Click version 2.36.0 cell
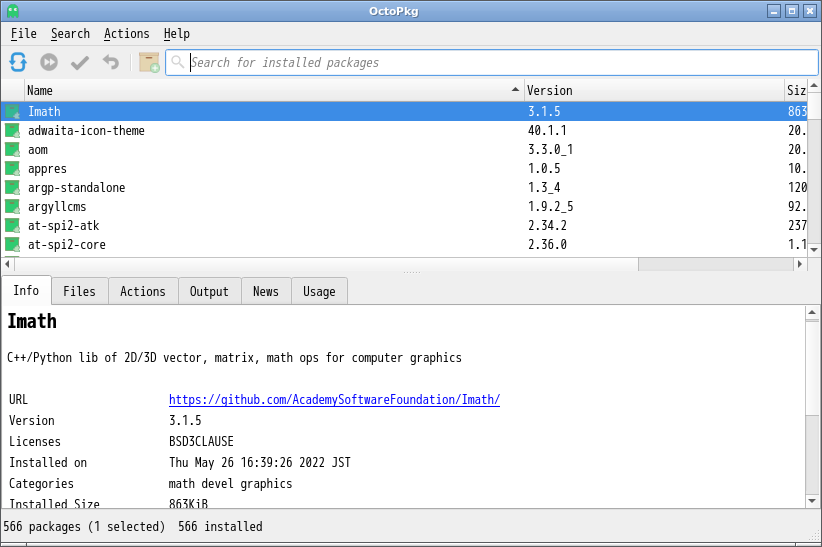Viewport: 822px width, 547px height. pyautogui.click(x=547, y=244)
